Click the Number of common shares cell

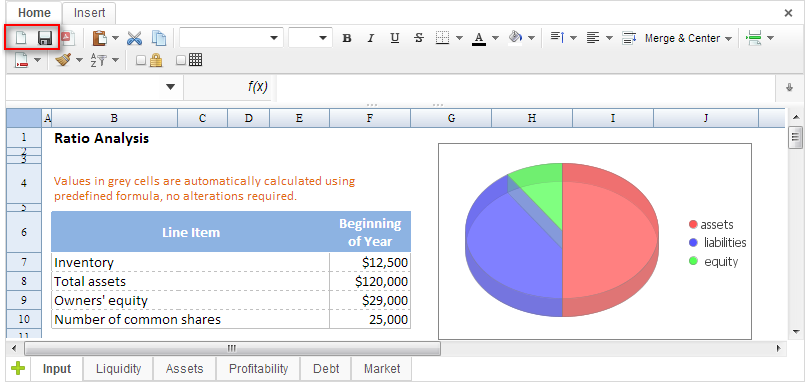(190, 319)
